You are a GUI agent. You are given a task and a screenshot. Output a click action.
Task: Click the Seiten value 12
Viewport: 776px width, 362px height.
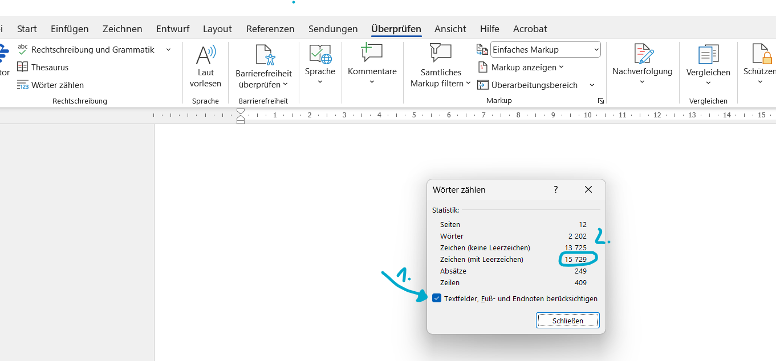click(582, 224)
